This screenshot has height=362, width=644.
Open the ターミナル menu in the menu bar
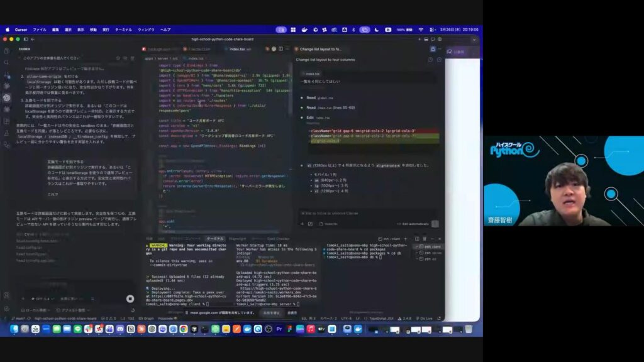tap(123, 30)
